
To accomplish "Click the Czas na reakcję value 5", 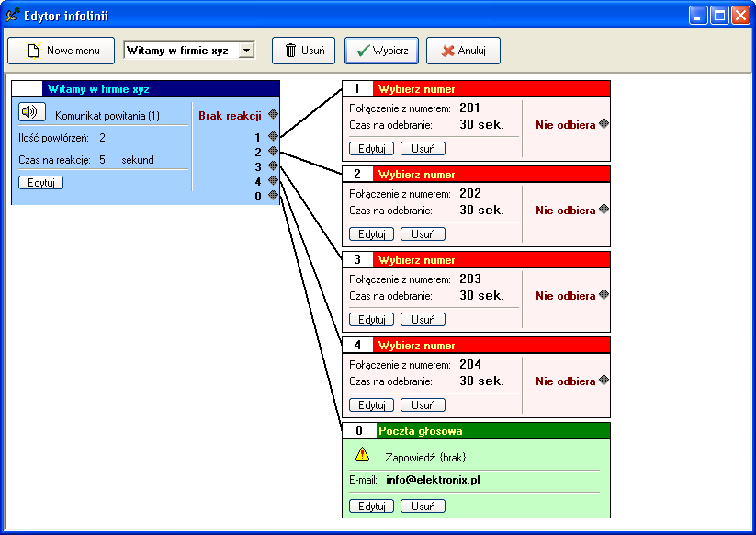I will click(102, 160).
